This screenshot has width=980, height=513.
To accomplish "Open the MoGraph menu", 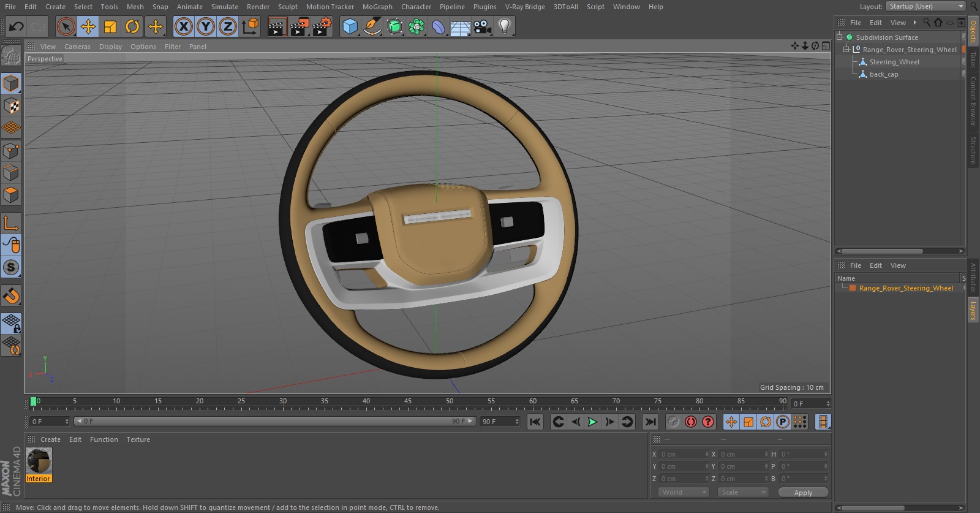I will tap(377, 7).
